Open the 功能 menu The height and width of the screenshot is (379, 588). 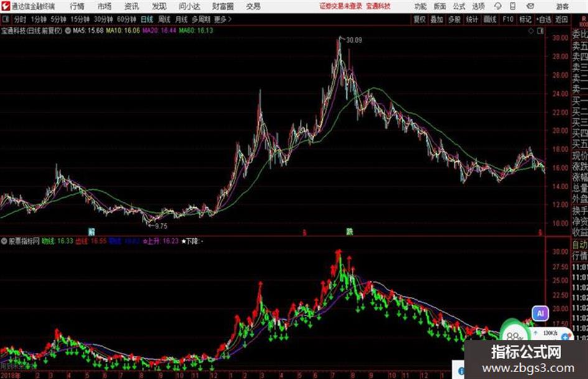(x=421, y=6)
